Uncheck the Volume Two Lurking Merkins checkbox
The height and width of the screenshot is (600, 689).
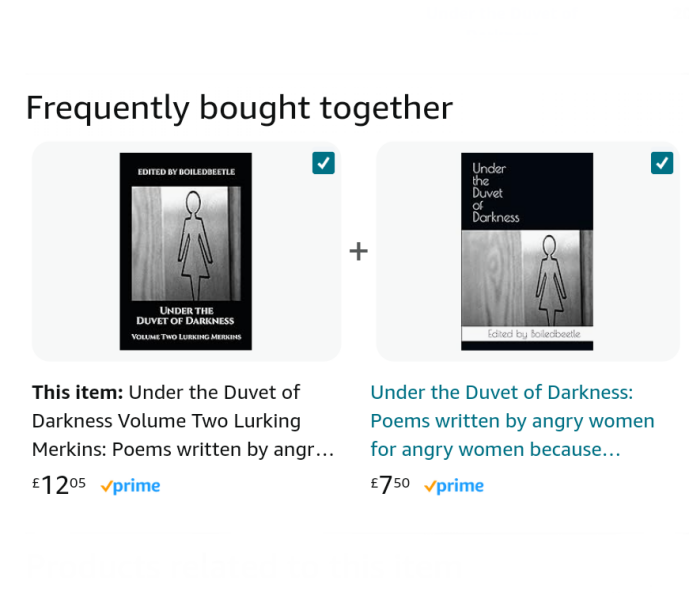(323, 163)
